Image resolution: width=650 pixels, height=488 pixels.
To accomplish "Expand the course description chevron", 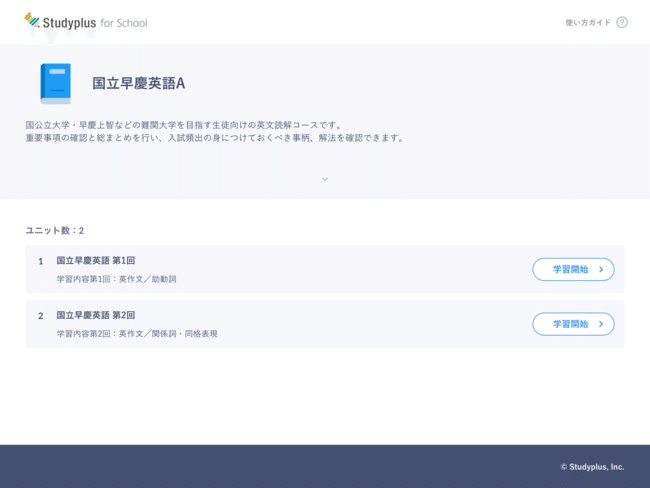I will (x=325, y=179).
